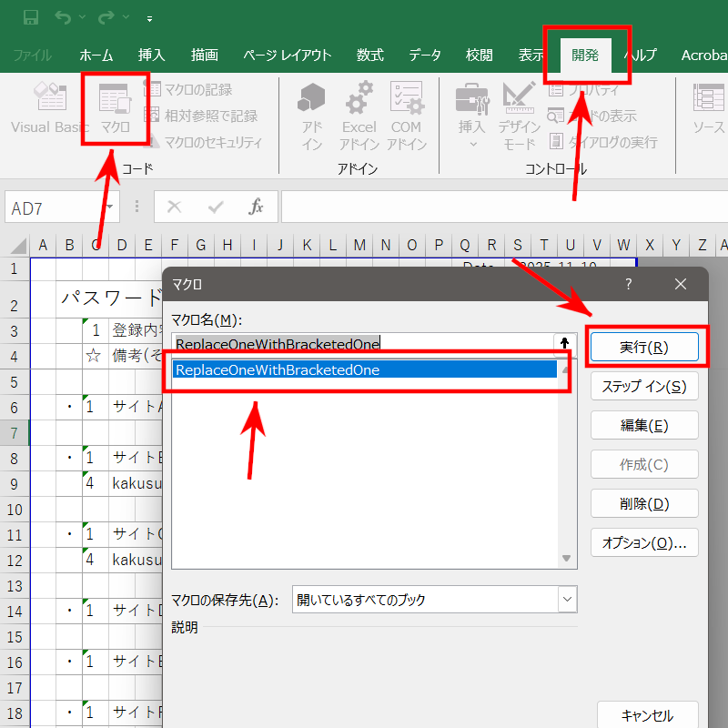Click the オプション(O)... button

[x=644, y=543]
